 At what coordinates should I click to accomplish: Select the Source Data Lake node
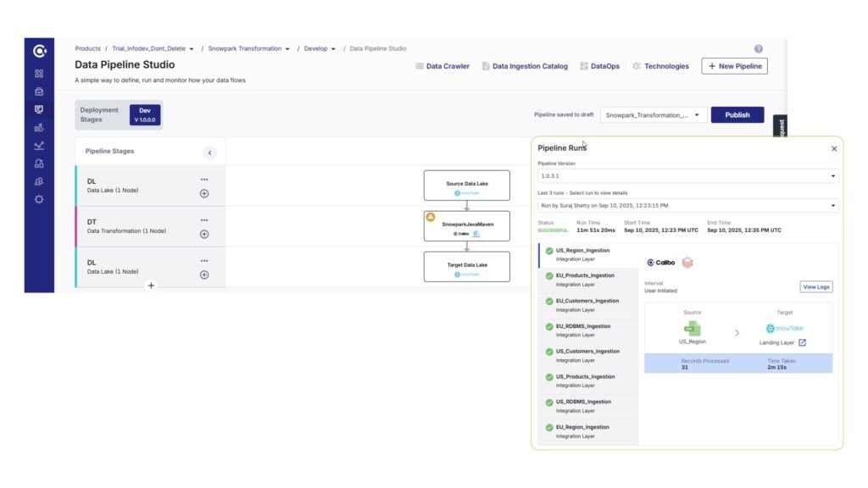pyautogui.click(x=467, y=186)
